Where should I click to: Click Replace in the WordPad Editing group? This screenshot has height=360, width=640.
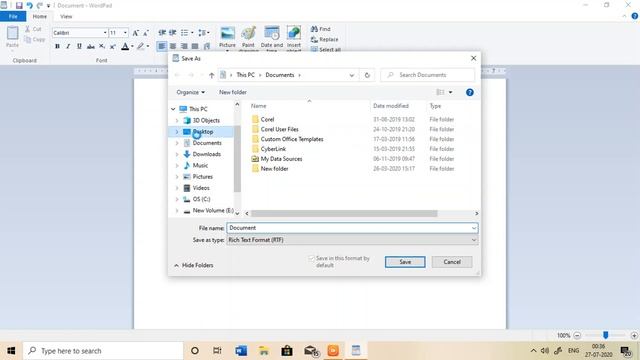pyautogui.click(x=324, y=40)
